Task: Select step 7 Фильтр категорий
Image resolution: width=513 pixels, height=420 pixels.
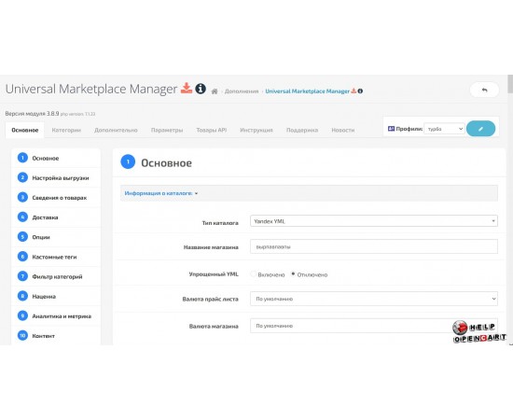Action: click(x=56, y=276)
